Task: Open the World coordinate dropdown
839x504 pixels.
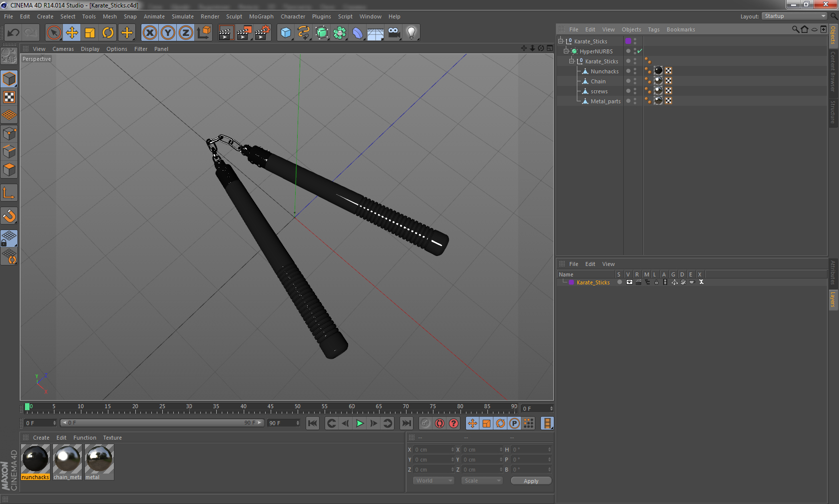Action: pos(433,481)
